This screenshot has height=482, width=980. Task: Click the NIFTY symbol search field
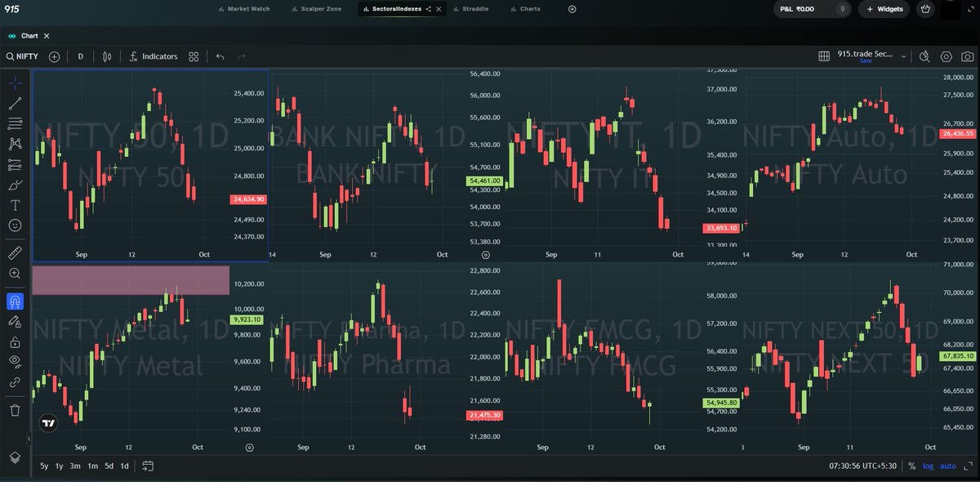[x=22, y=56]
